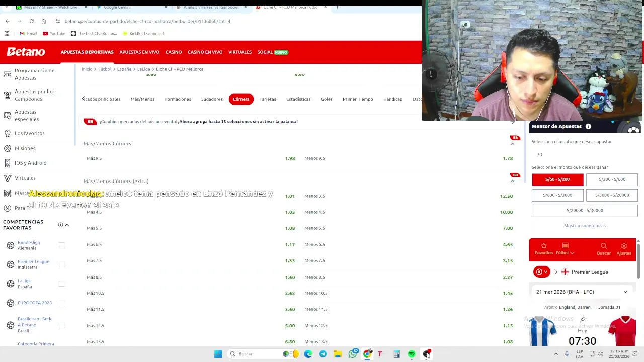This screenshot has height=362, width=644.
Task: Go back using the browser back arrow
Action: click(7, 21)
